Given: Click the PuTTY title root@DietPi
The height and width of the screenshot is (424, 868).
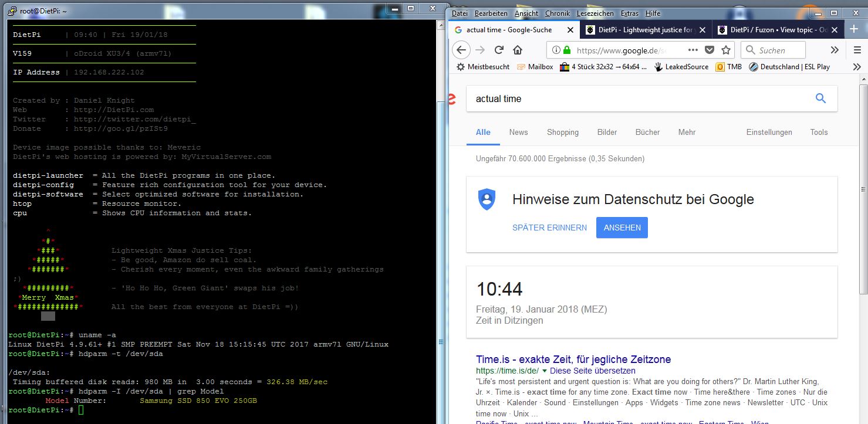Looking at the screenshot, I should click(x=43, y=11).
